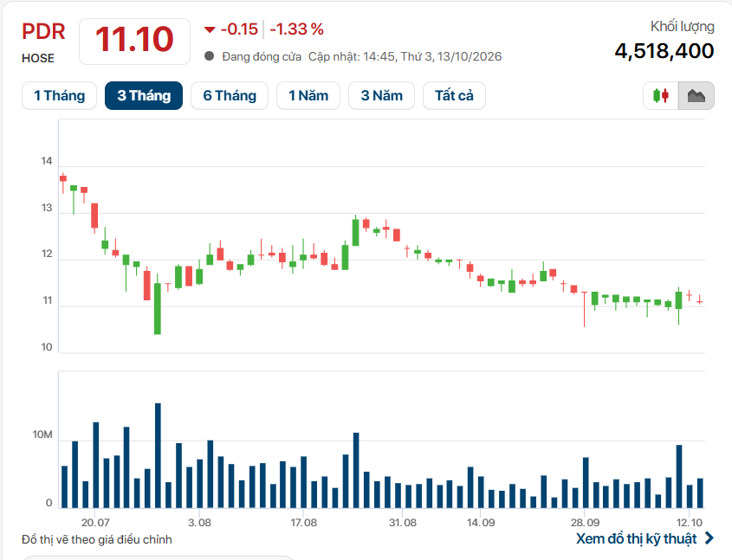Click the tallest volume bar in the chart
Image resolution: width=732 pixels, height=560 pixels.
(x=158, y=455)
